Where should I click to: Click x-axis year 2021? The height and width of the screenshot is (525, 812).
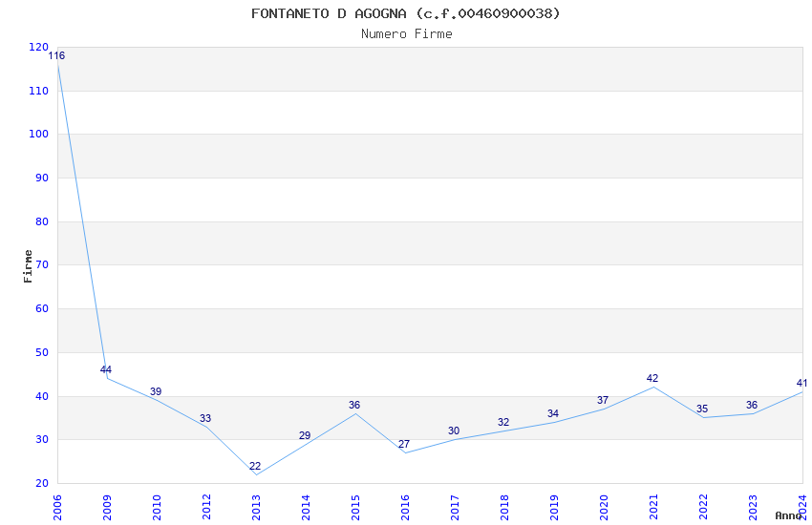(653, 507)
